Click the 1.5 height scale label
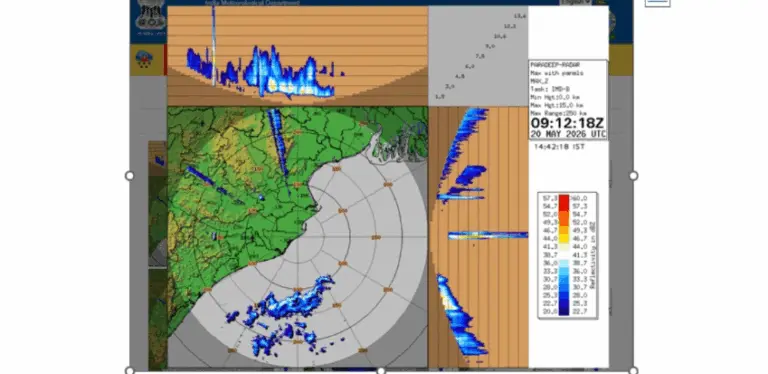 pos(440,96)
